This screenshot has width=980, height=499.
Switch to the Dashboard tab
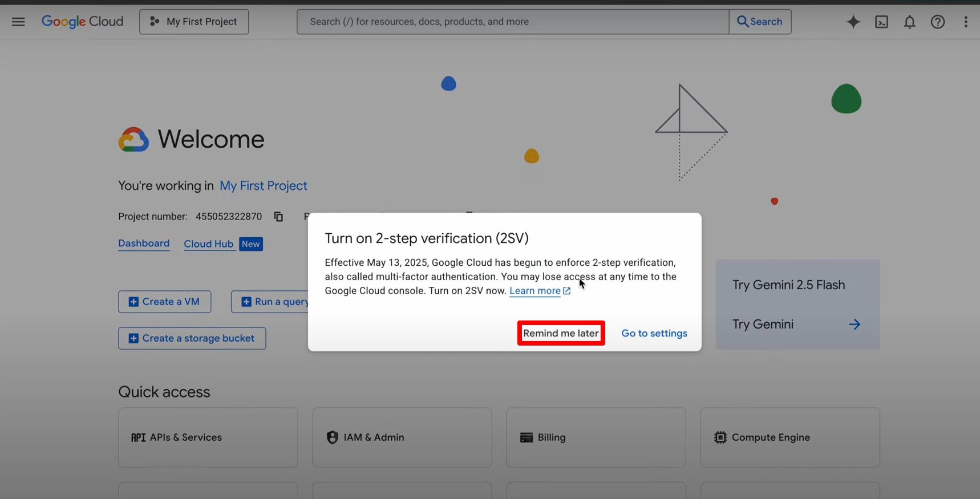click(x=144, y=244)
